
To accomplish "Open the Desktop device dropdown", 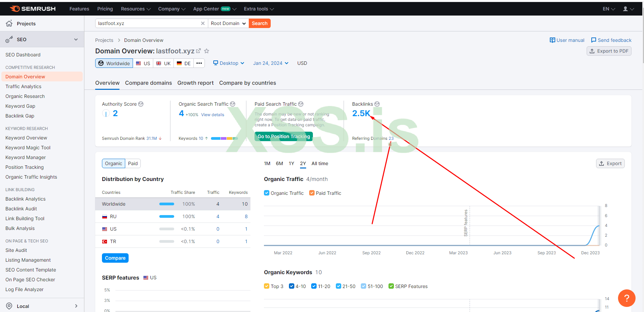I will coord(229,63).
